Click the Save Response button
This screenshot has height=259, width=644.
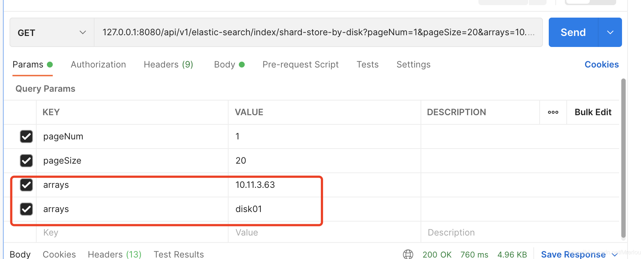tap(579, 254)
